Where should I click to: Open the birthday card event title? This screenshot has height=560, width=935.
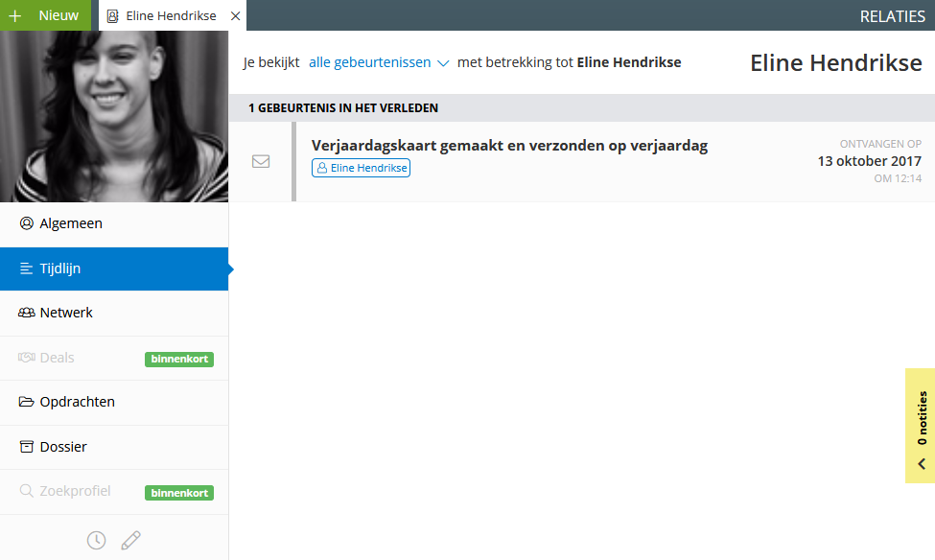pos(509,146)
